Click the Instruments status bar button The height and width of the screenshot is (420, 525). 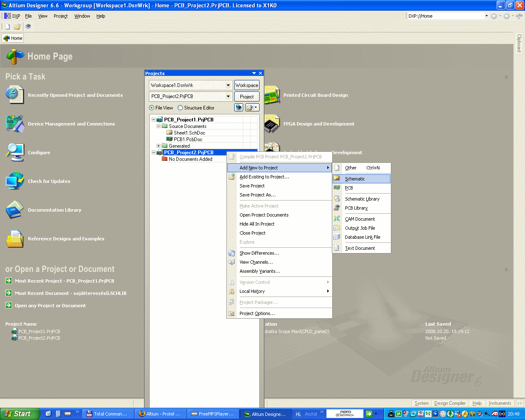500,403
